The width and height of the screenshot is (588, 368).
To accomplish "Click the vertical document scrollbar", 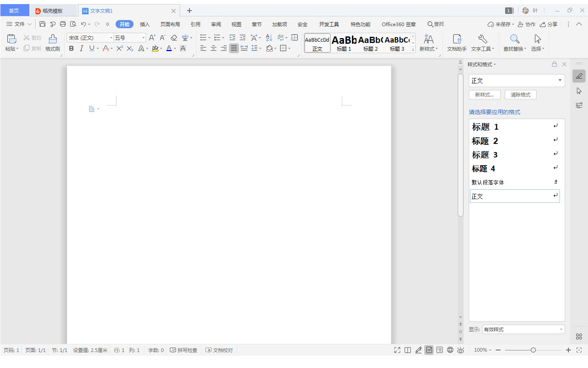I will pyautogui.click(x=461, y=145).
